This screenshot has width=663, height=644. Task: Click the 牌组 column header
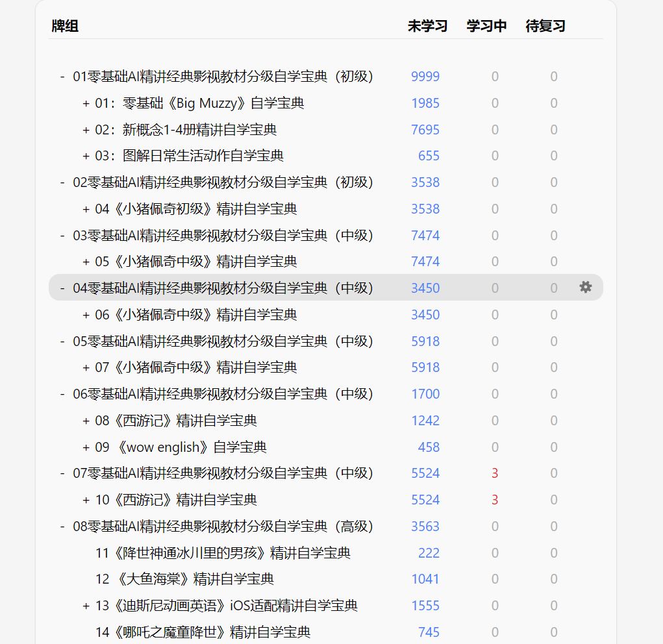[x=65, y=26]
